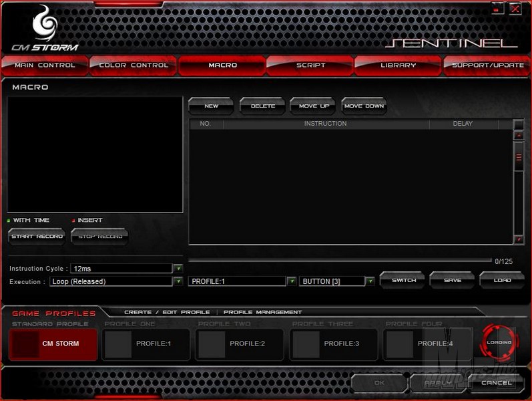
Task: Close the Sentinel window
Action: pos(515,8)
